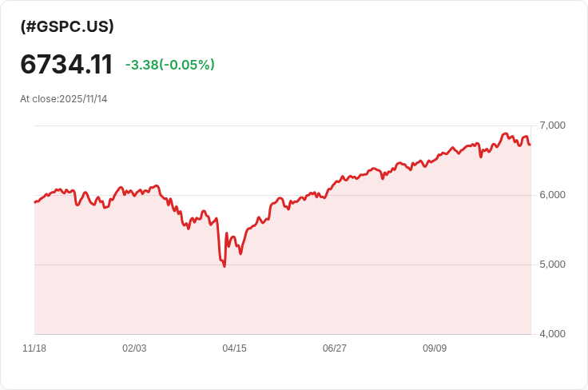Select the 6734.11 price value
The height and width of the screenshot is (390, 588).
coord(66,65)
